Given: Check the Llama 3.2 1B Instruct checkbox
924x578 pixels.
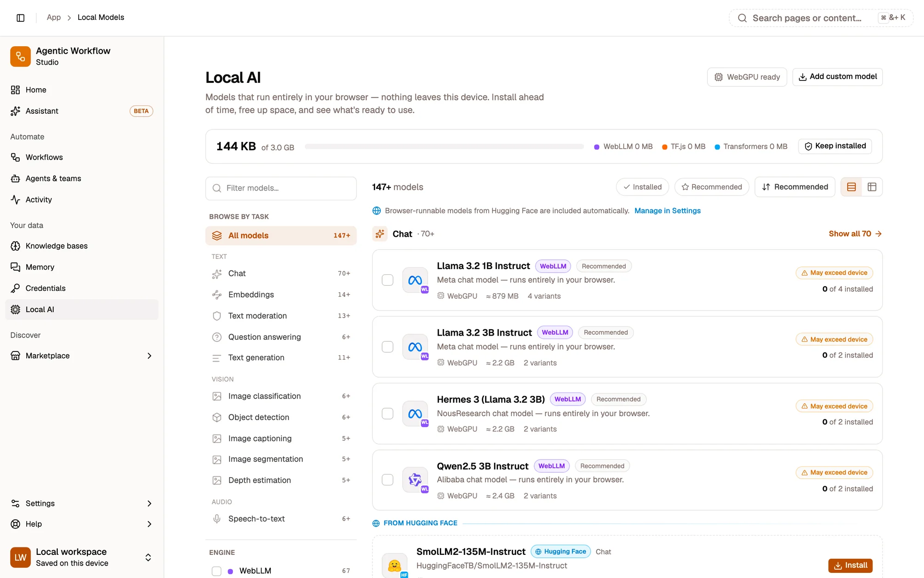Looking at the screenshot, I should [388, 280].
